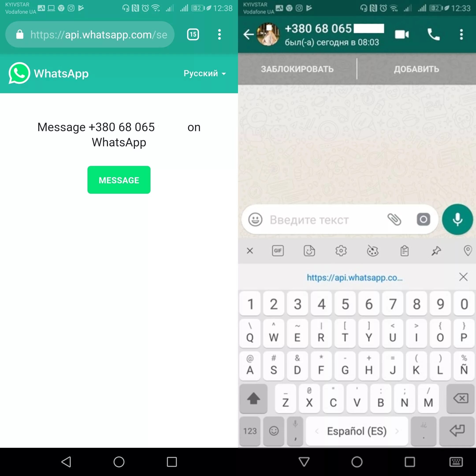This screenshot has width=476, height=476.
Task: Tap MESSAGE button on WhatsApp API page
Action: click(119, 180)
